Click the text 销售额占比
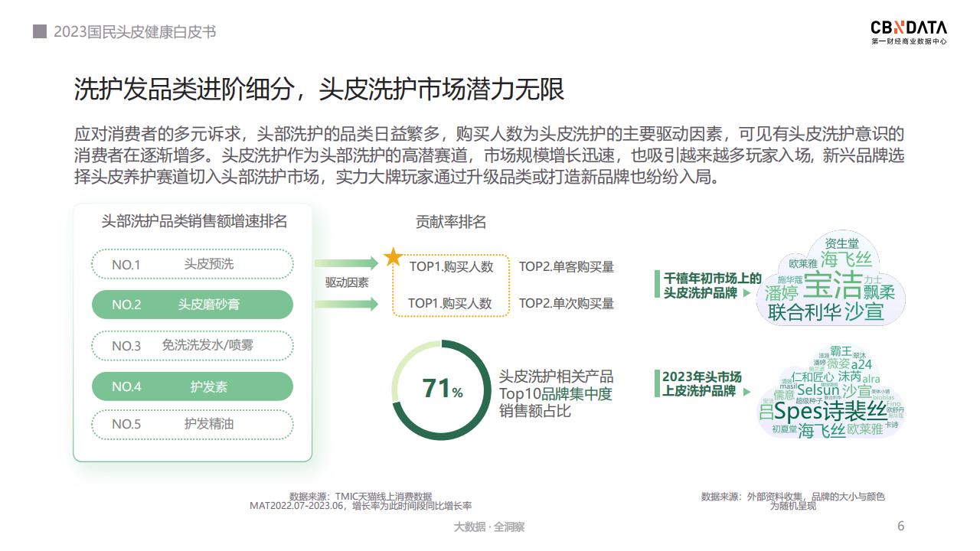Screen dimensions: 980x551 535,412
